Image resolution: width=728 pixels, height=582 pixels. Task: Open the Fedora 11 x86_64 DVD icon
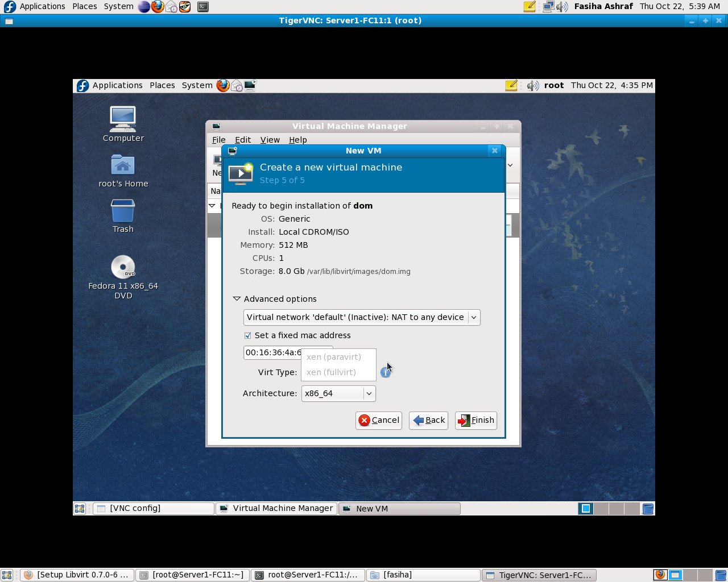pyautogui.click(x=123, y=267)
